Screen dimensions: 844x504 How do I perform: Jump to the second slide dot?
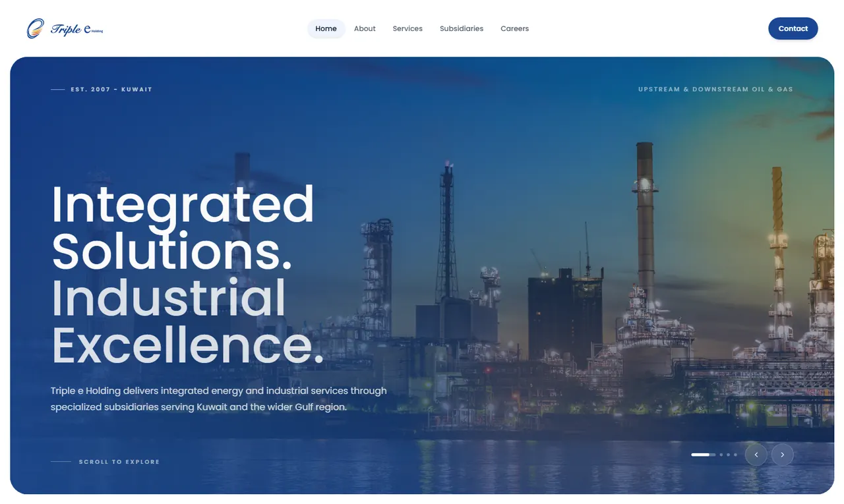[721, 455]
